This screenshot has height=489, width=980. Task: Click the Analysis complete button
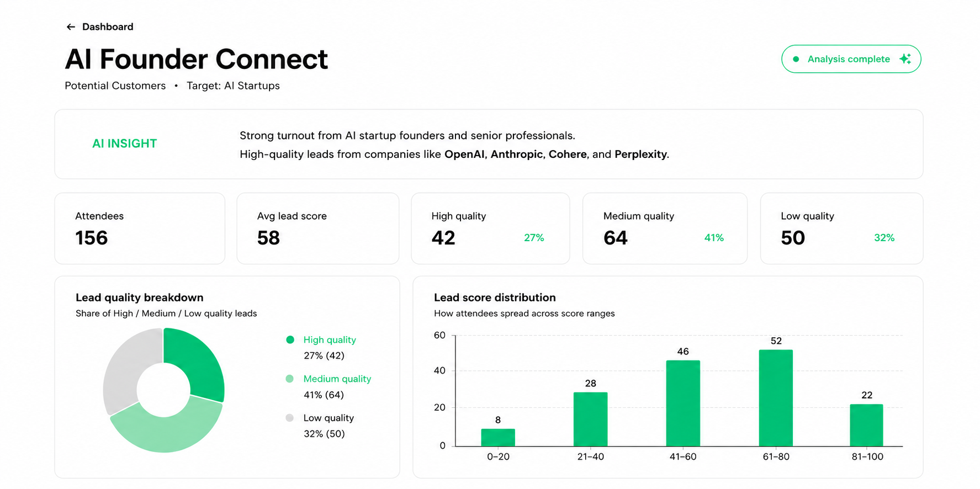pos(851,59)
